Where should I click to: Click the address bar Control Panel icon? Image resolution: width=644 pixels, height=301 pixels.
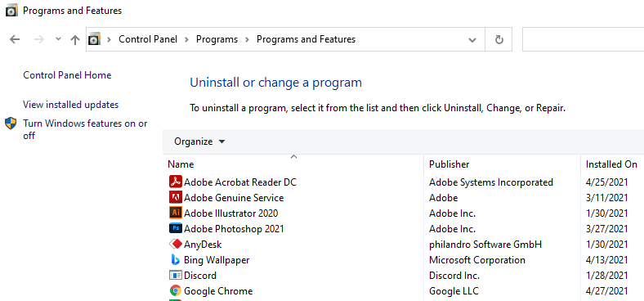pos(95,39)
